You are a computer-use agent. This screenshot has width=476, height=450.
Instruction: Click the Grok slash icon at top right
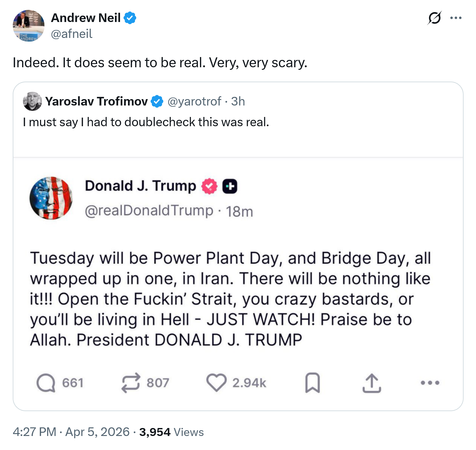[x=434, y=18]
